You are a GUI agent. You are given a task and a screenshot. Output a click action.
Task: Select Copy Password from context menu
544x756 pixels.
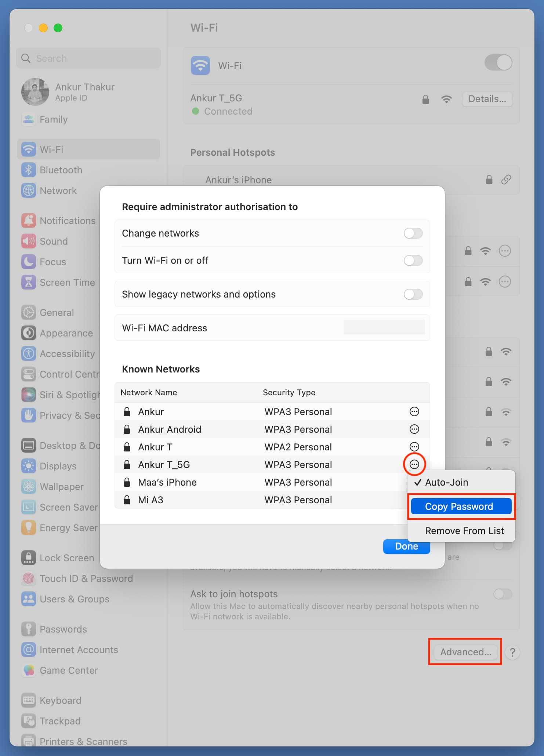(x=461, y=507)
